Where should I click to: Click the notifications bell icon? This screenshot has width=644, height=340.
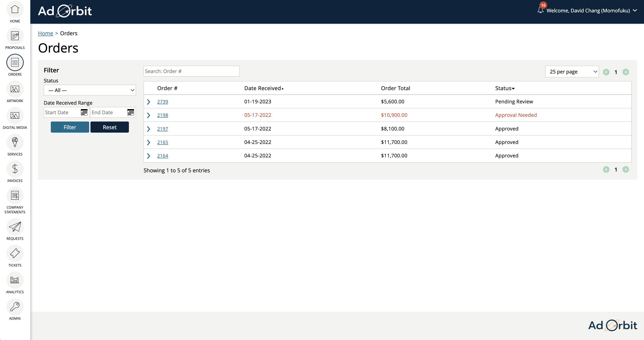point(540,10)
